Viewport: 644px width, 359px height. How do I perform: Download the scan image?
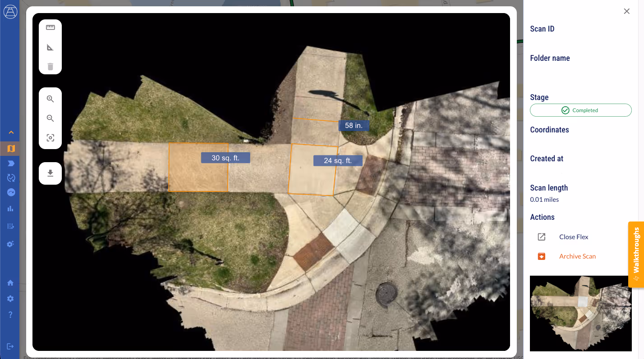[50, 173]
